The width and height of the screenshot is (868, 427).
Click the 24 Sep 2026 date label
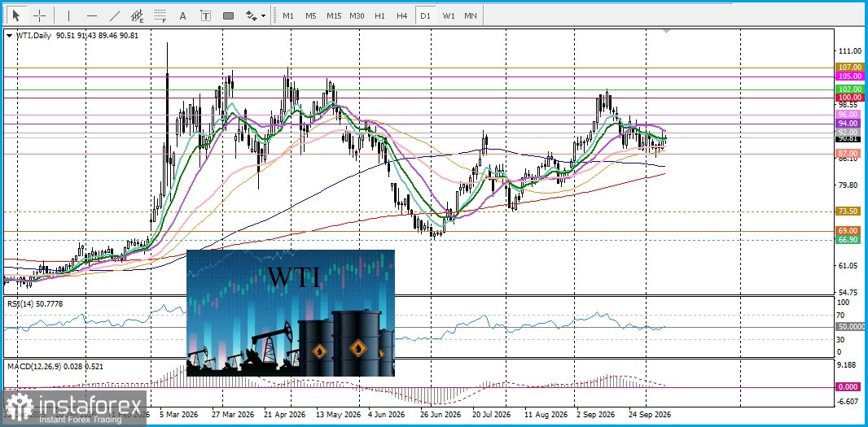pos(651,414)
